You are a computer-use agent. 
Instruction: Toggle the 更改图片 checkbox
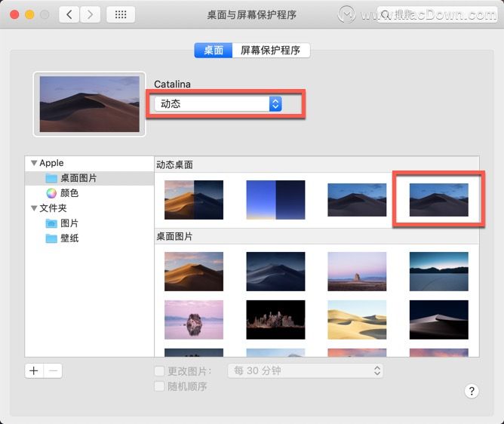[x=159, y=371]
